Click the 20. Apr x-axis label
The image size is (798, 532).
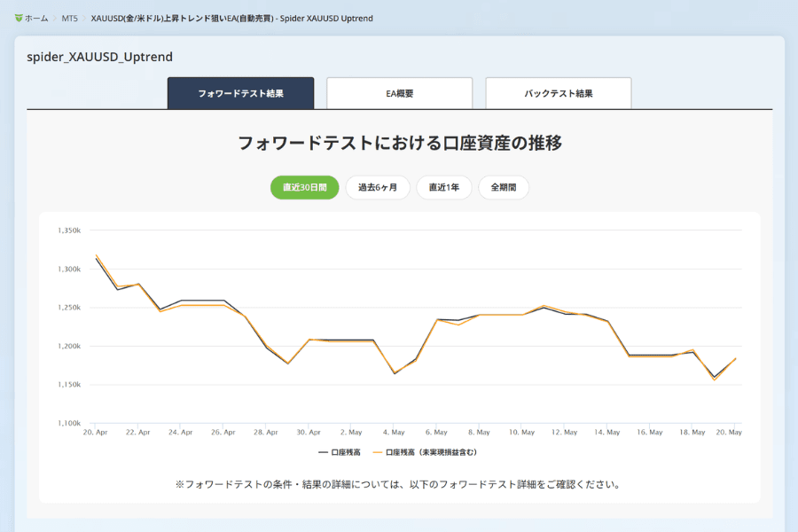[x=95, y=432]
